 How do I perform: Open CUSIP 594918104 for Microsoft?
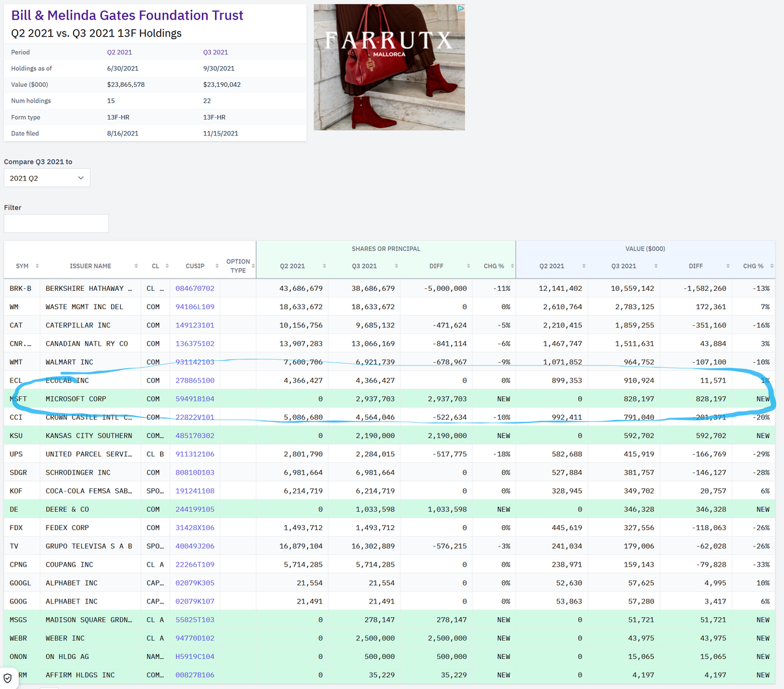(195, 399)
